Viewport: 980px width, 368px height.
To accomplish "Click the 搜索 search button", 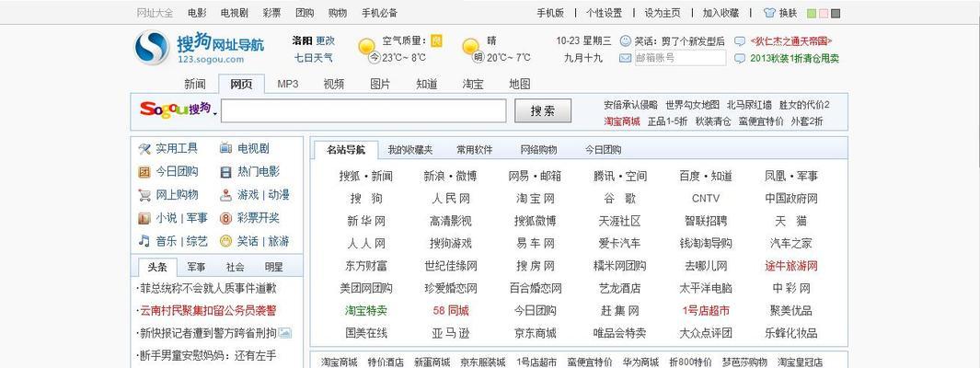I will 543,110.
